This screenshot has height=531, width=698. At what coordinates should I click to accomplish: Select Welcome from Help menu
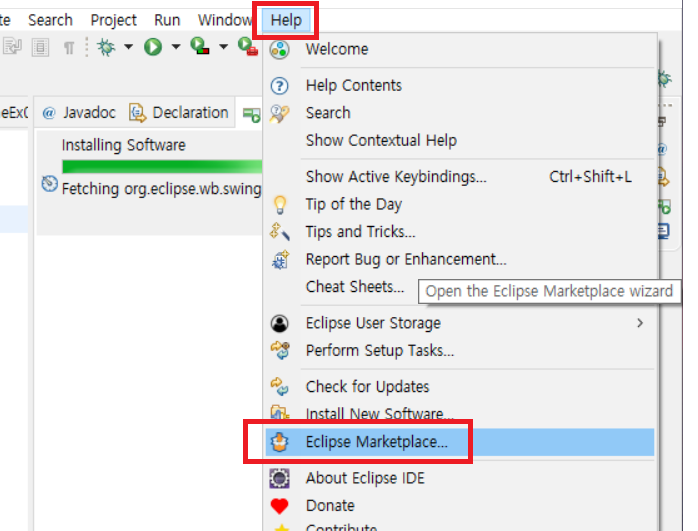pos(460,49)
